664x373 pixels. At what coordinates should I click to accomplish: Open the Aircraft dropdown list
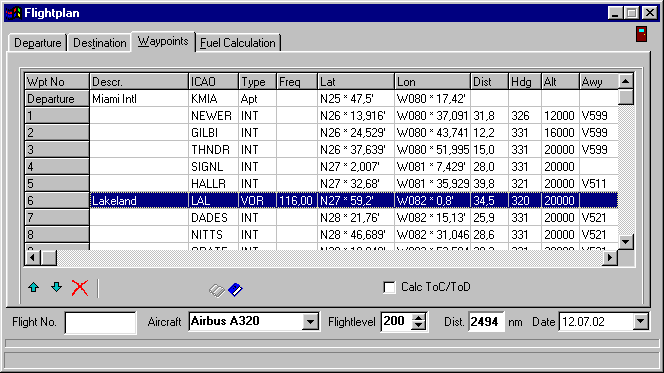click(310, 322)
